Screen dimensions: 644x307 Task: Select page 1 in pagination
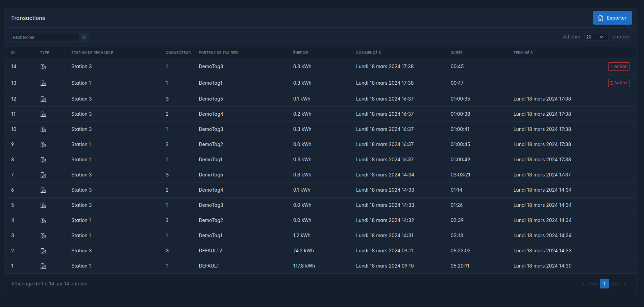(604, 284)
